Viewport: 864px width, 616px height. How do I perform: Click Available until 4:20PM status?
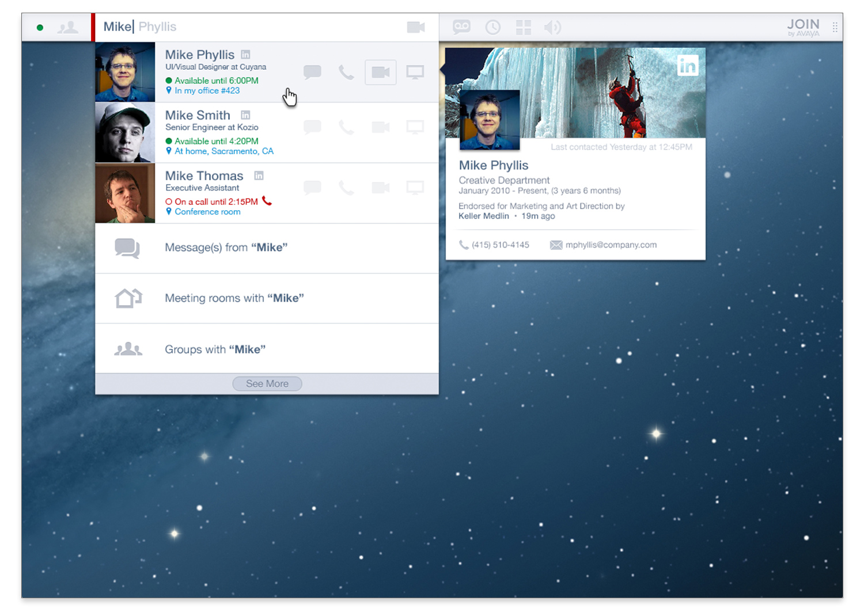click(212, 141)
